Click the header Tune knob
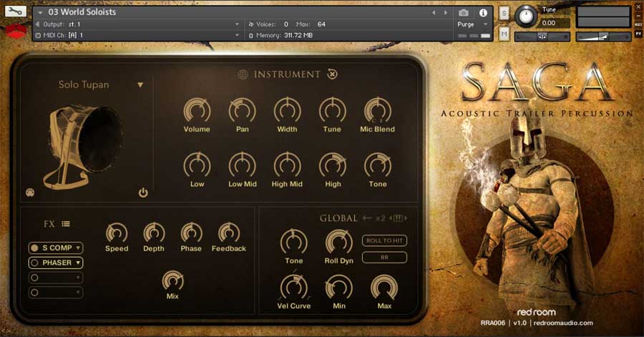This screenshot has width=644, height=337. 526,16
